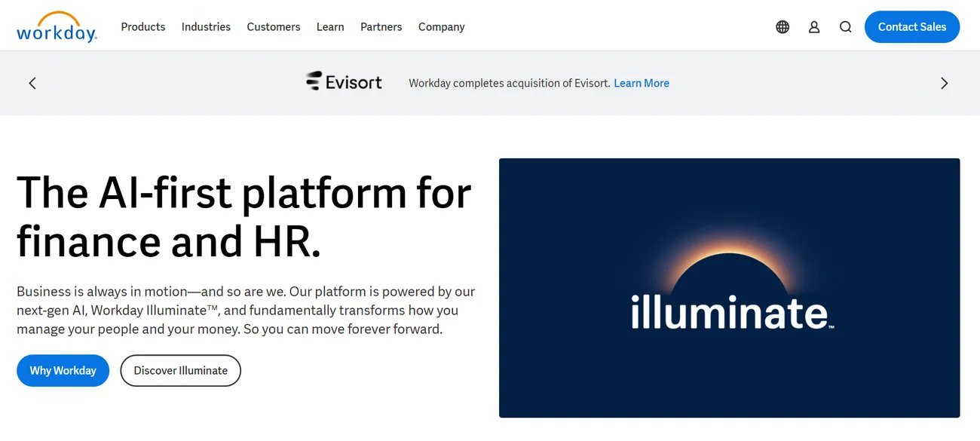Click the Evisort logo in banner
This screenshot has height=441, width=980.
click(344, 82)
